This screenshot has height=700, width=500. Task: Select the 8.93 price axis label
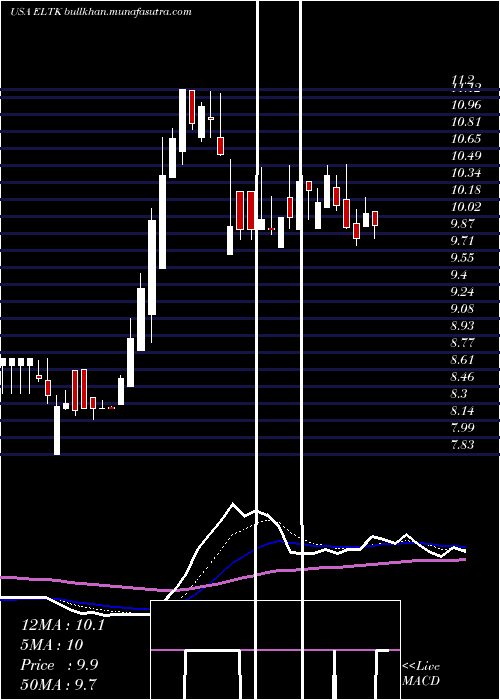coord(463,325)
